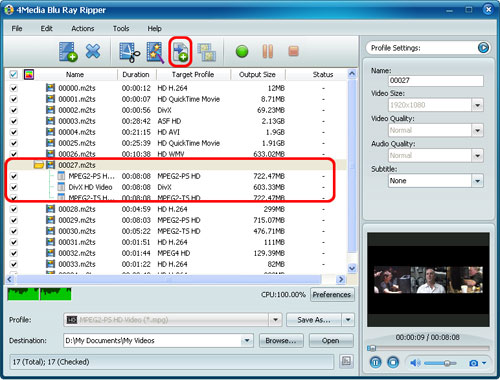Click the file list scroll down arrow

tap(352, 268)
